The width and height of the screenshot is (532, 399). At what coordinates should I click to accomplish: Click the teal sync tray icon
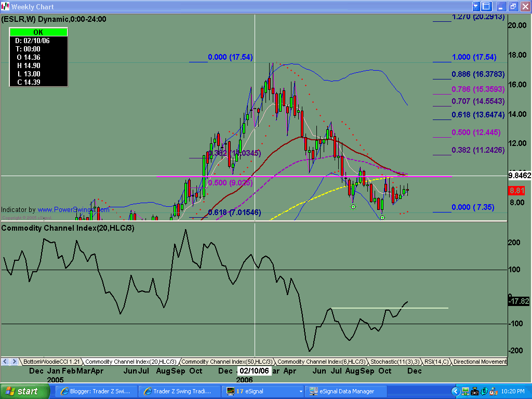point(484,392)
